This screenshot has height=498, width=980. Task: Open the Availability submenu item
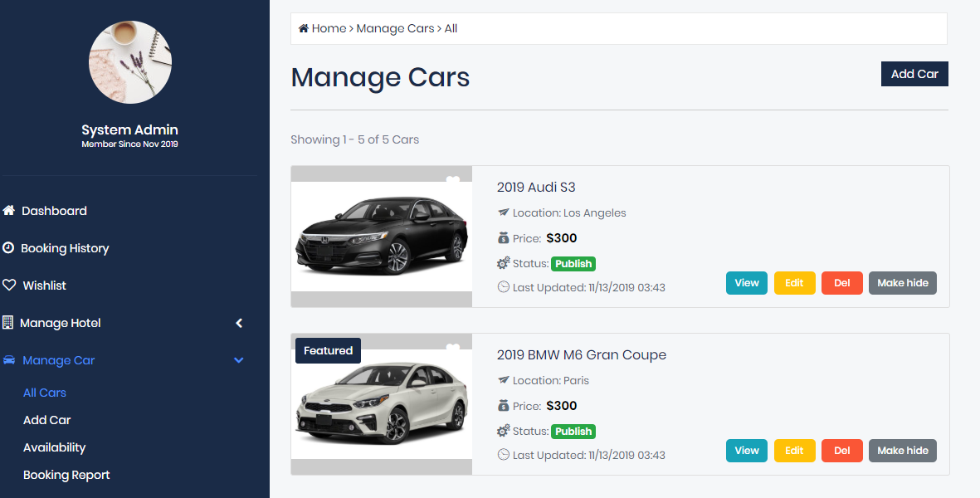tap(54, 447)
